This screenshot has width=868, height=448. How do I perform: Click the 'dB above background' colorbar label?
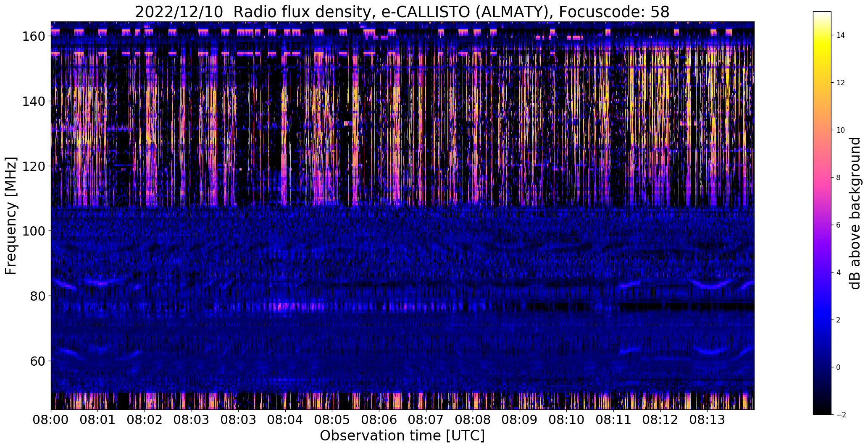pos(855,213)
